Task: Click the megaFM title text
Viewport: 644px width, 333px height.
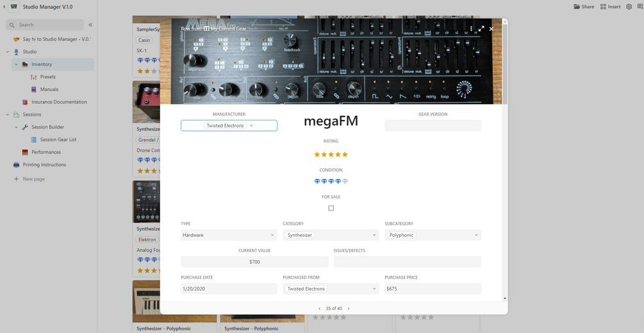Action: pyautogui.click(x=331, y=121)
